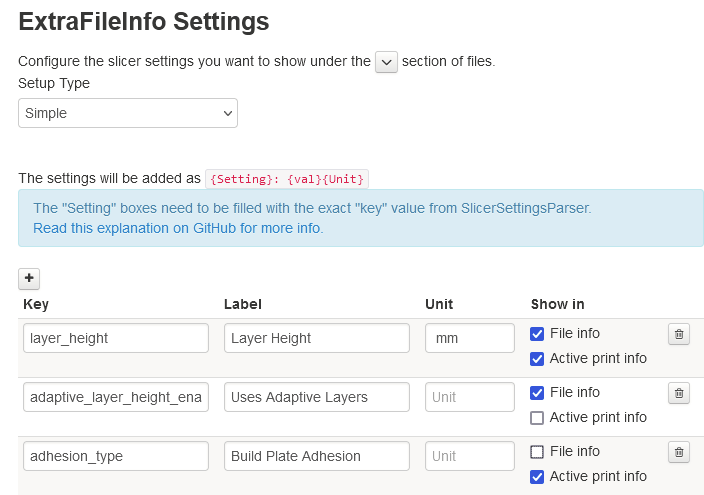Edit the mm unit field
Screen dimensions: 704x495
pyautogui.click(x=470, y=338)
